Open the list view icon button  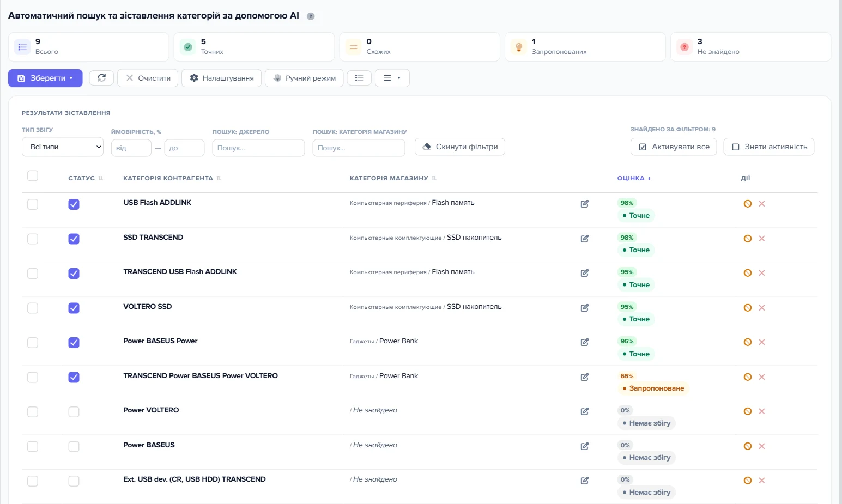[359, 78]
